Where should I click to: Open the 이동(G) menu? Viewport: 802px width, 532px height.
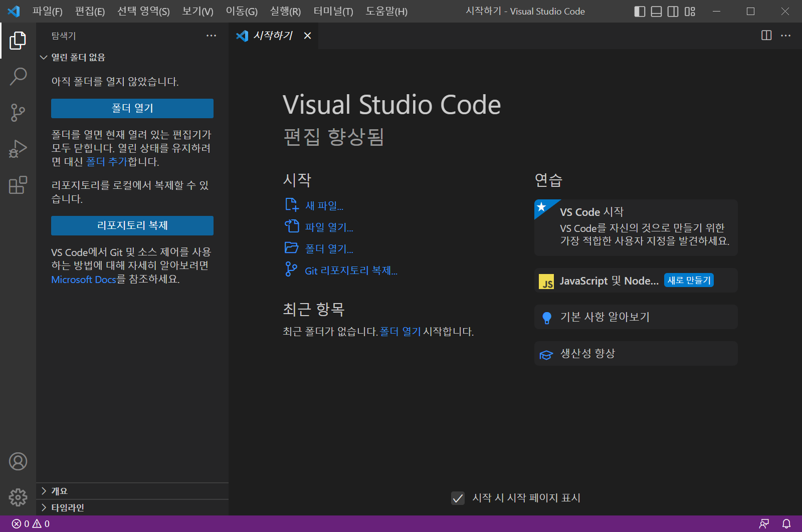click(x=242, y=12)
